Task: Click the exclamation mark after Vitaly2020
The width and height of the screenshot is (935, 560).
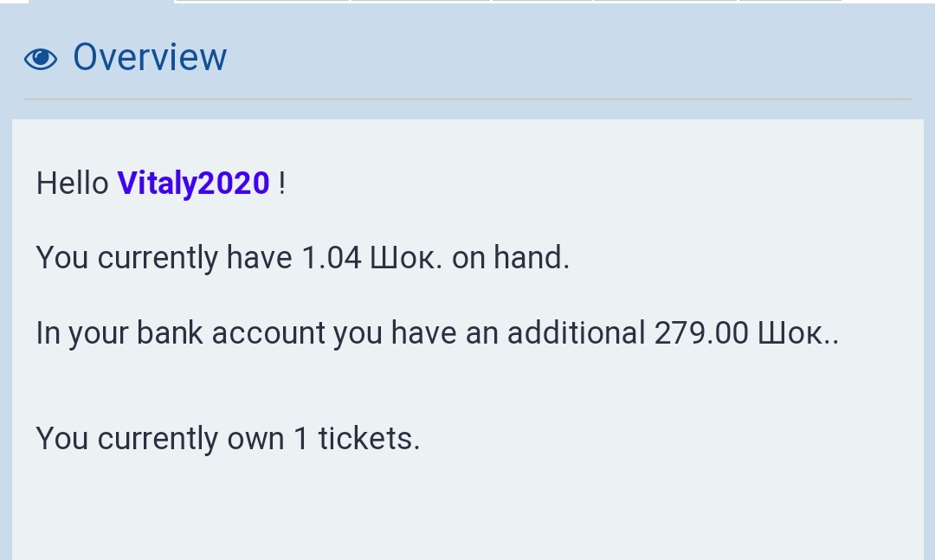Action: coord(282,183)
